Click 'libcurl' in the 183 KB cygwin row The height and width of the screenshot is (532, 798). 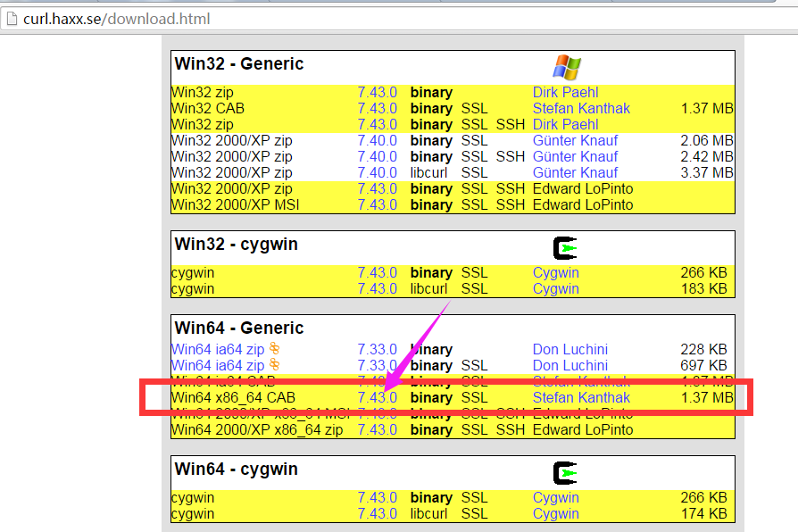point(429,288)
